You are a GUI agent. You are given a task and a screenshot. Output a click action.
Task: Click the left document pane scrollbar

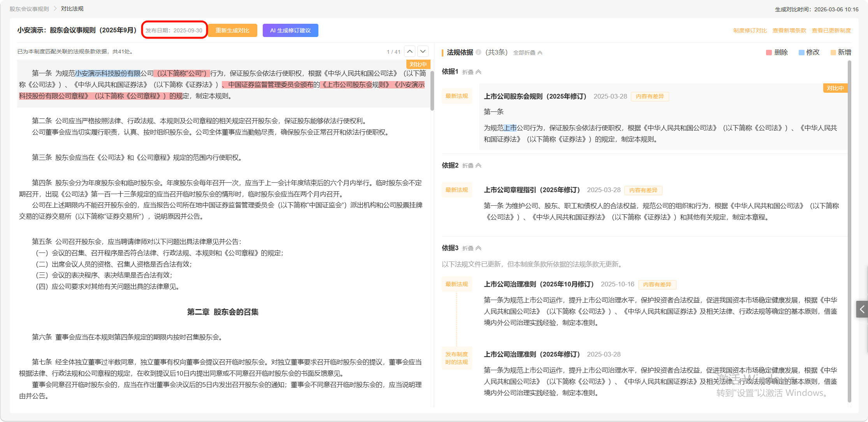(x=432, y=90)
